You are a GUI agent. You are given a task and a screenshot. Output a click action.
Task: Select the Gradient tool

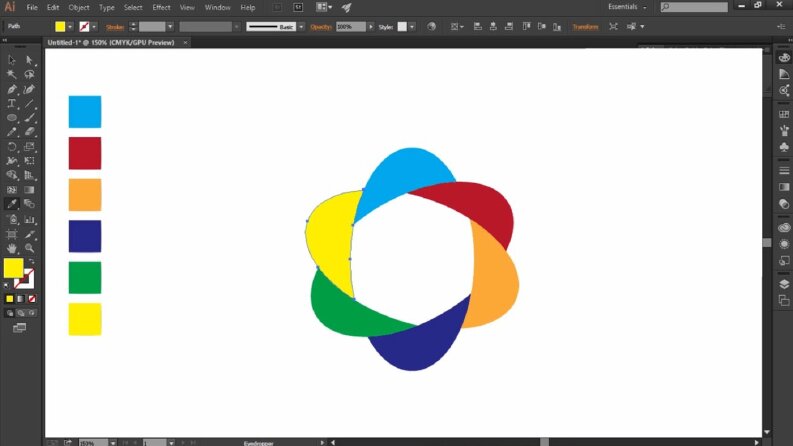point(29,190)
